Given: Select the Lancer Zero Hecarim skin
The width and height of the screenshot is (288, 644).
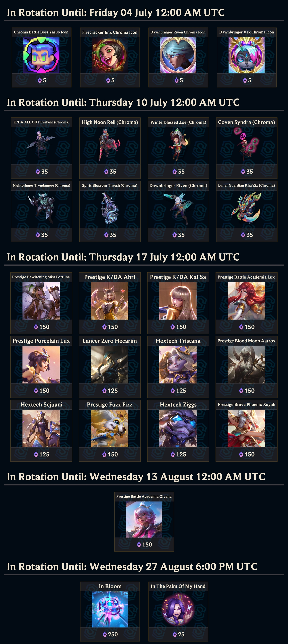Looking at the screenshot, I should [109, 366].
